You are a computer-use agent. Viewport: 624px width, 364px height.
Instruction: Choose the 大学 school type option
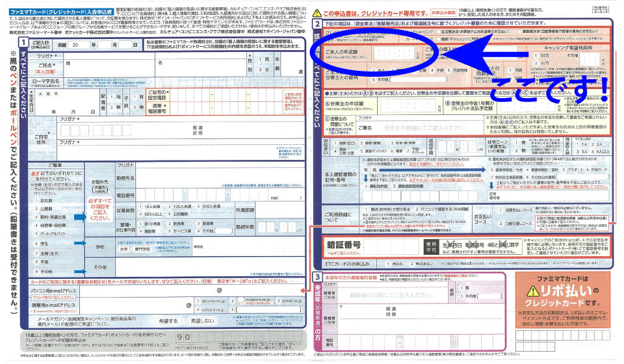123,249
